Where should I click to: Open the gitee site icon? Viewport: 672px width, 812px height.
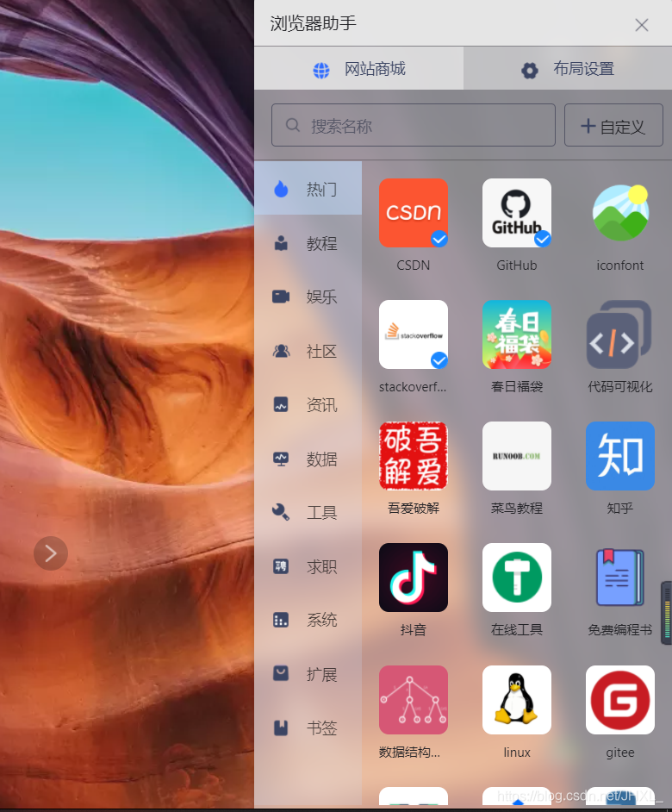pos(620,700)
